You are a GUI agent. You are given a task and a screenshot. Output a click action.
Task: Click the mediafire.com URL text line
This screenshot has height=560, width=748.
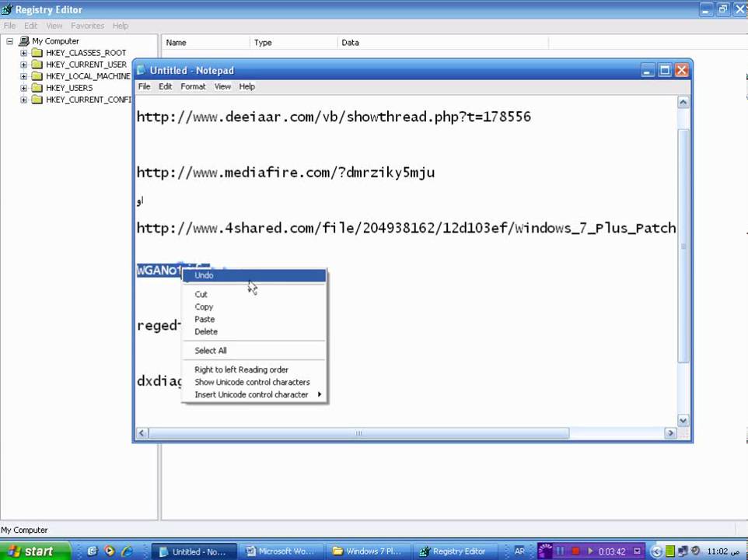(x=285, y=173)
